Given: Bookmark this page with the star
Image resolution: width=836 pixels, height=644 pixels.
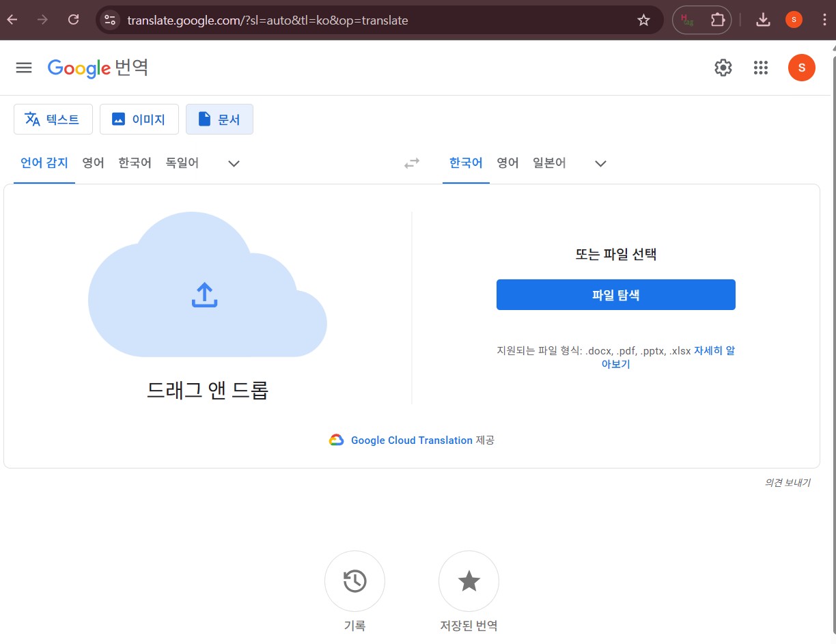Looking at the screenshot, I should coord(643,20).
